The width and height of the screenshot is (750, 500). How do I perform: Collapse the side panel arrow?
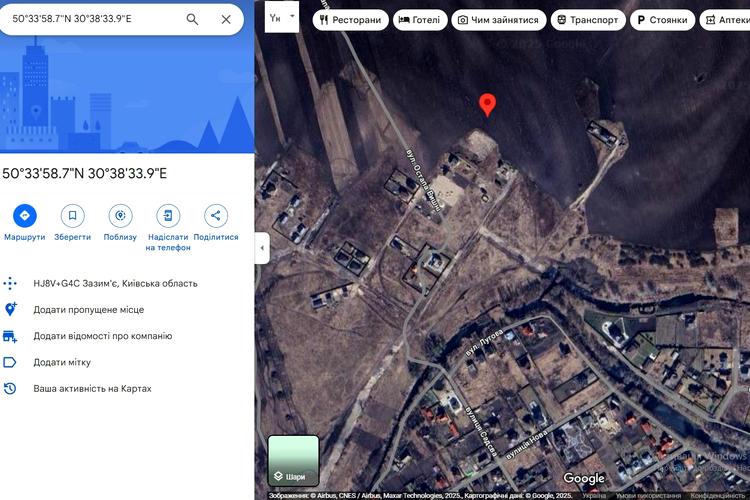262,248
